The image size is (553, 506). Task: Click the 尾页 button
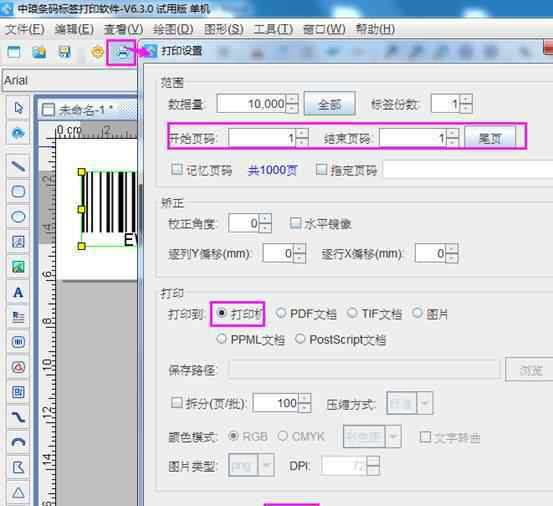pos(491,138)
